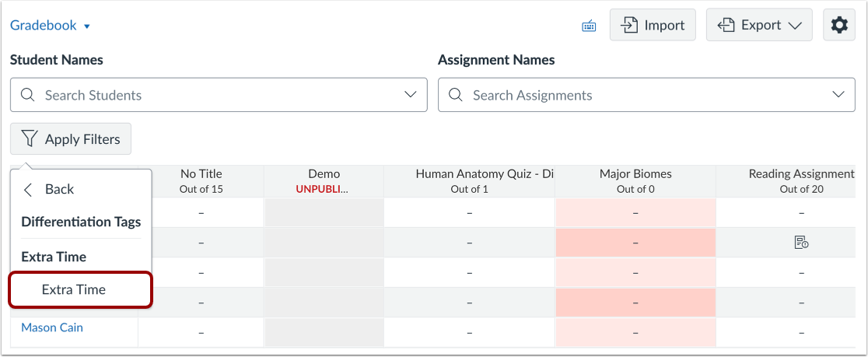The height and width of the screenshot is (357, 868).
Task: Click the Import button
Action: [652, 25]
